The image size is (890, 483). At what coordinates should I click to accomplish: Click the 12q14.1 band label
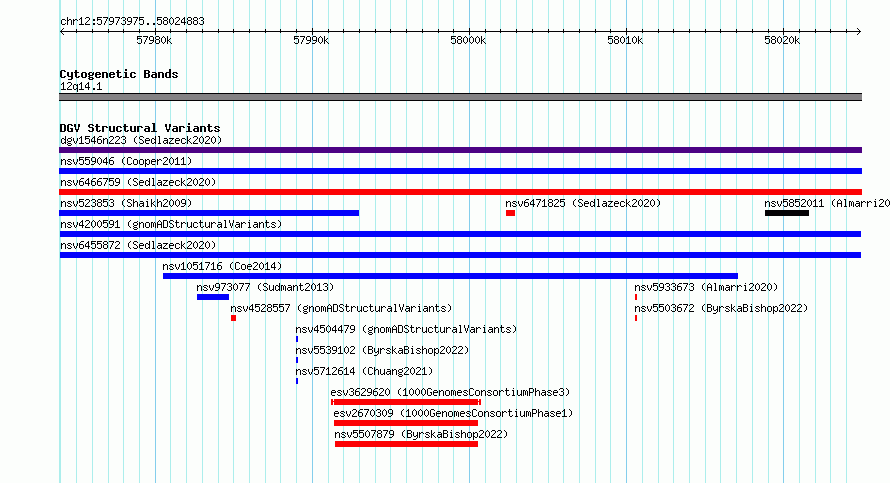(x=81, y=86)
